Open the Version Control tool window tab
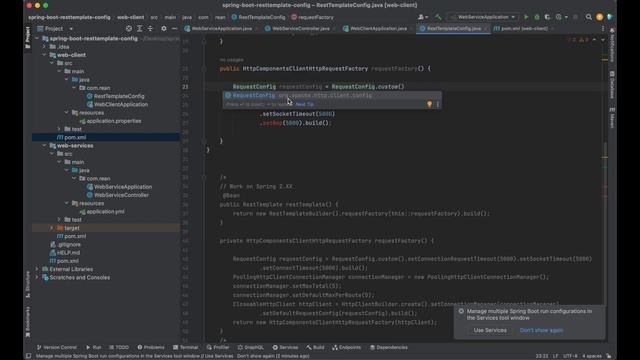This screenshot has height=360, width=640. [x=57, y=347]
